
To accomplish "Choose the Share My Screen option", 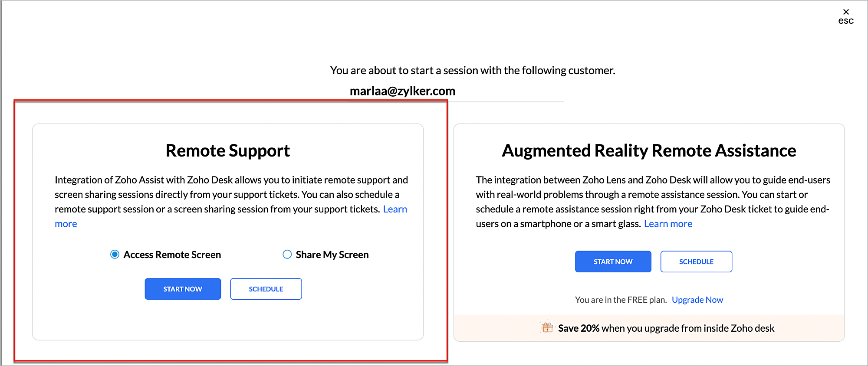I will 287,255.
